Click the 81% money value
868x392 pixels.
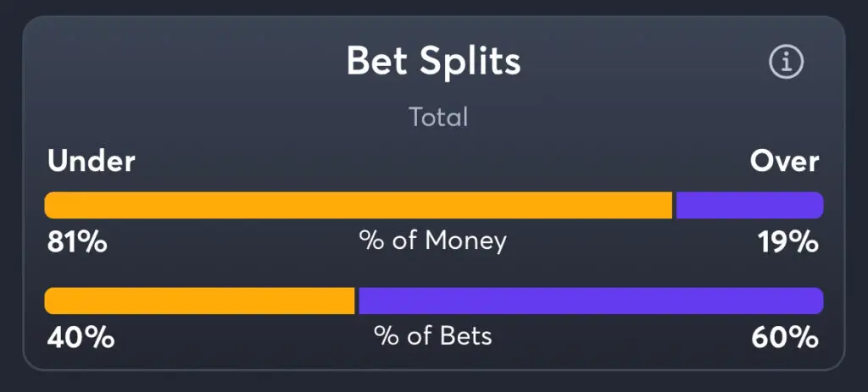point(77,243)
